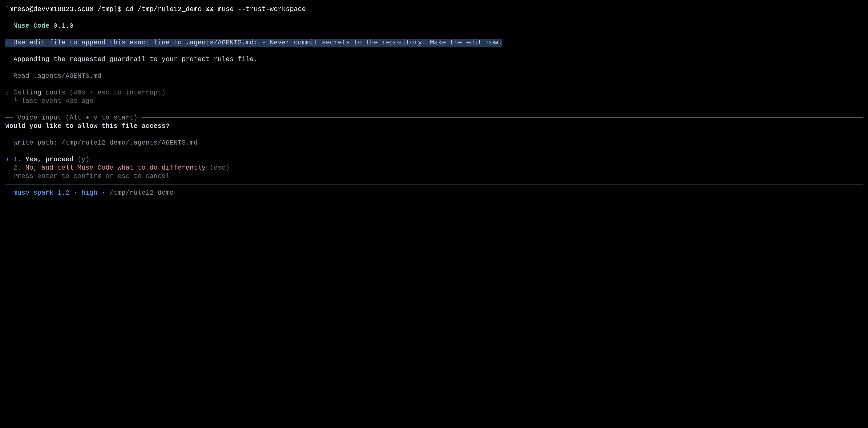The width and height of the screenshot is (868, 428).
Task: Click 'esc to interrupt' in the Calling tools line
Action: 130,93
